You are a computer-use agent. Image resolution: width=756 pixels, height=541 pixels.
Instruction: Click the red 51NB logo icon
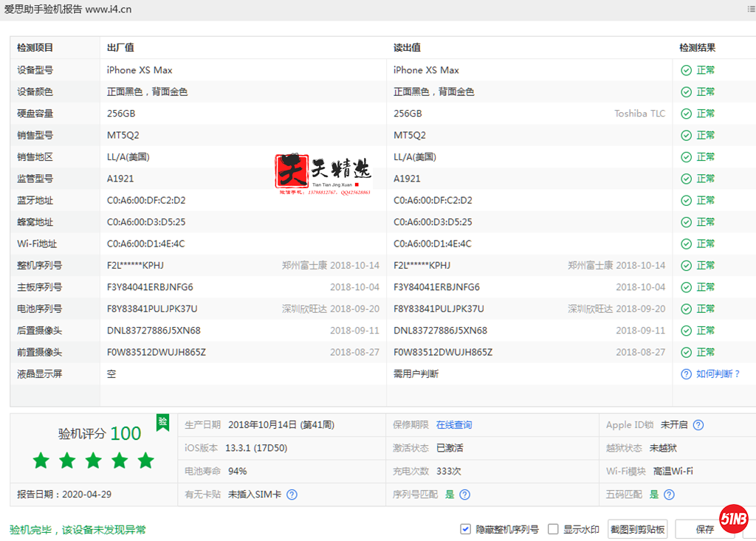[734, 520]
